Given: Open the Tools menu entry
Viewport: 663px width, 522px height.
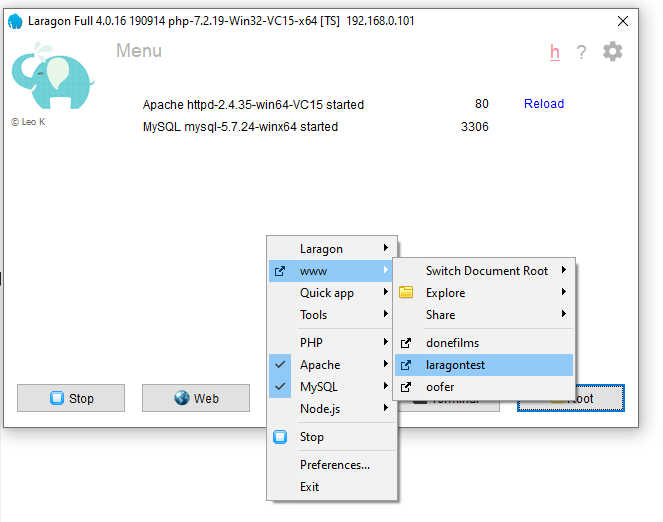Looking at the screenshot, I should pos(332,315).
